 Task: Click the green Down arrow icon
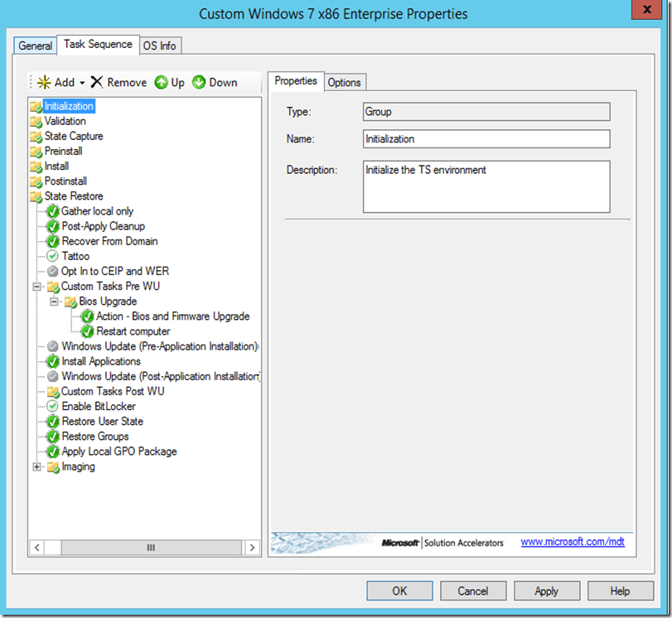click(199, 82)
